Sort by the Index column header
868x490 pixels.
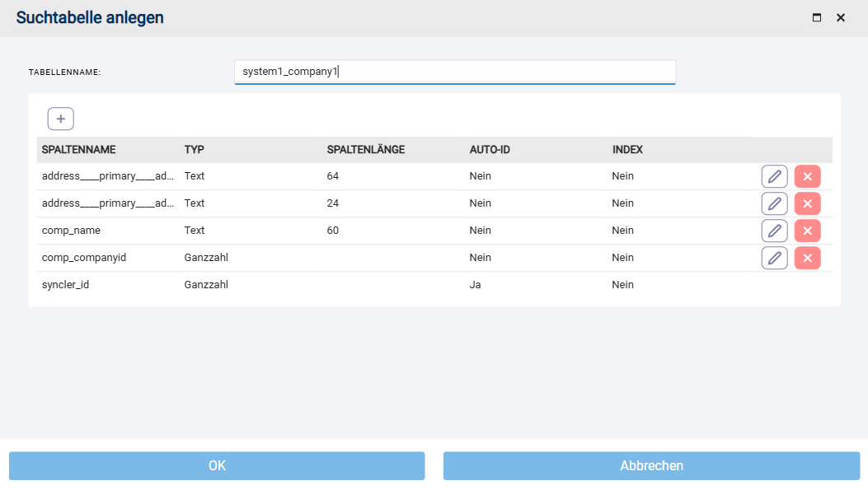click(627, 150)
